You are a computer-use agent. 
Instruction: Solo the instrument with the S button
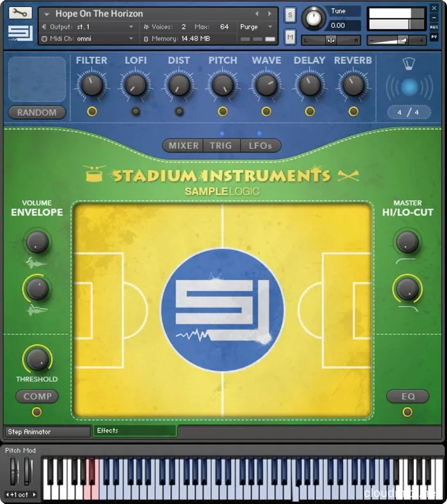click(x=290, y=15)
